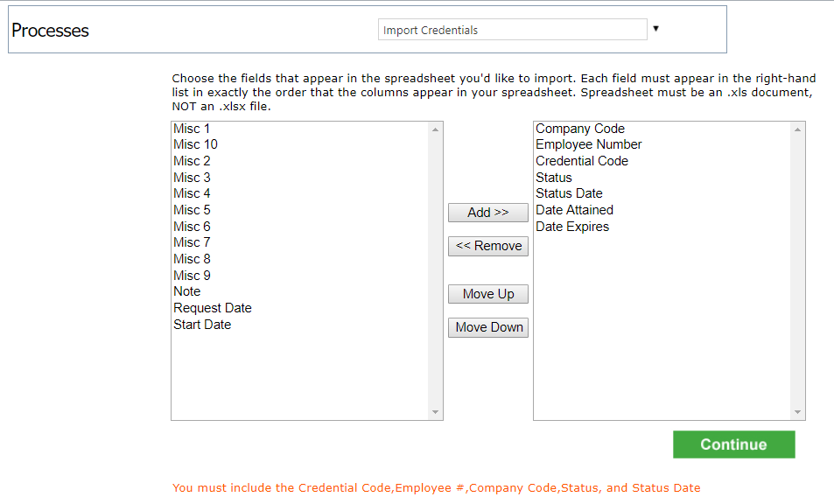Click the << Remove button
The image size is (834, 504).
pyautogui.click(x=488, y=246)
